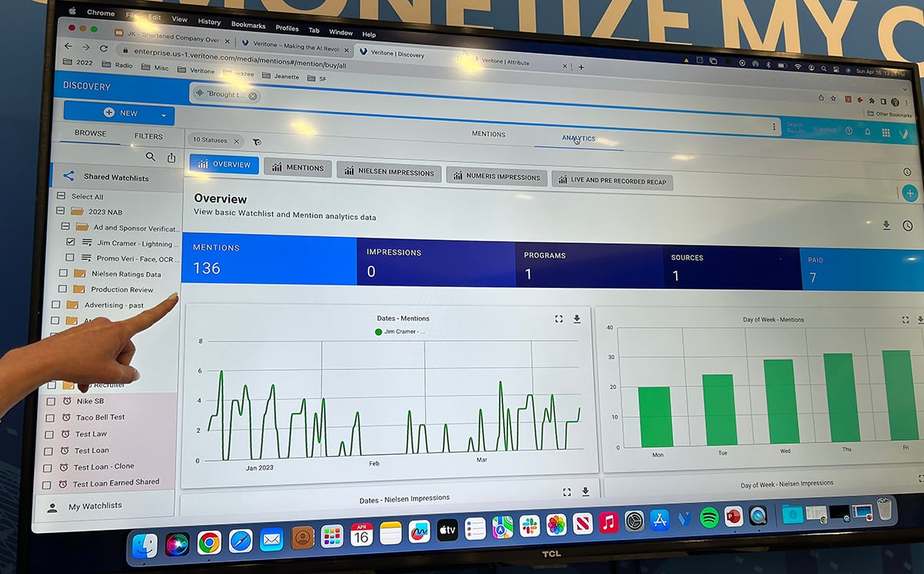The width and height of the screenshot is (924, 574).
Task: Clear the "Brought t..." search chip
Action: pos(253,96)
